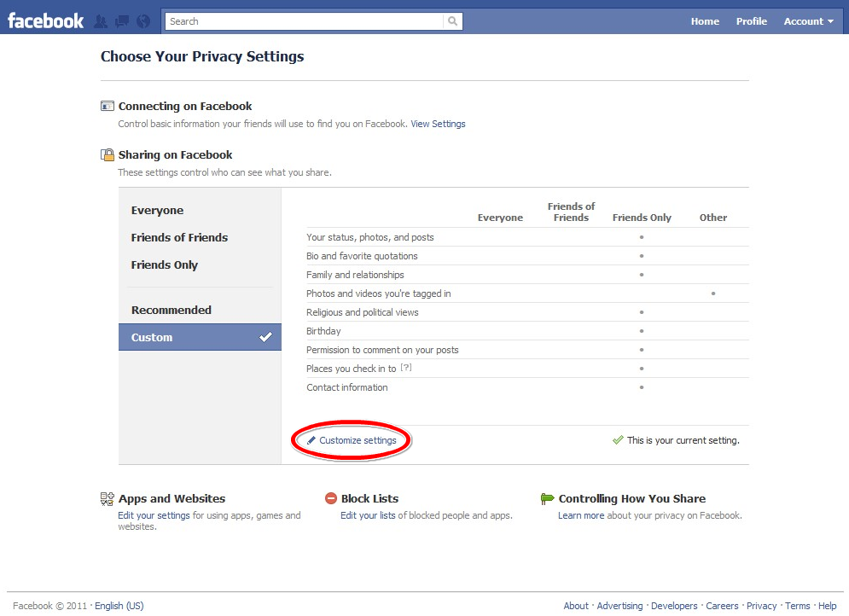Click 'Bio and favorite quotations' row
Viewport: 849px width, 616px height.
[x=527, y=256]
